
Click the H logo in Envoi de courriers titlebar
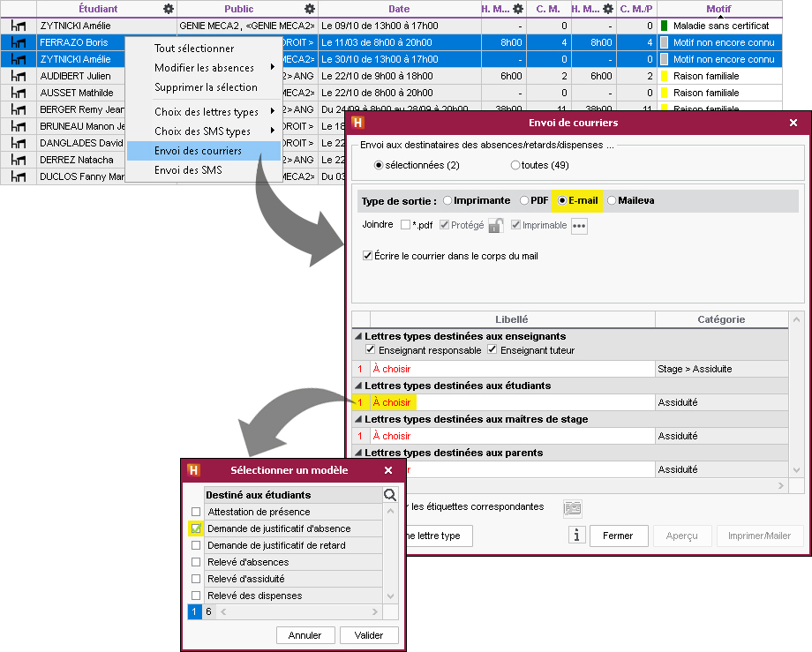pos(357,123)
